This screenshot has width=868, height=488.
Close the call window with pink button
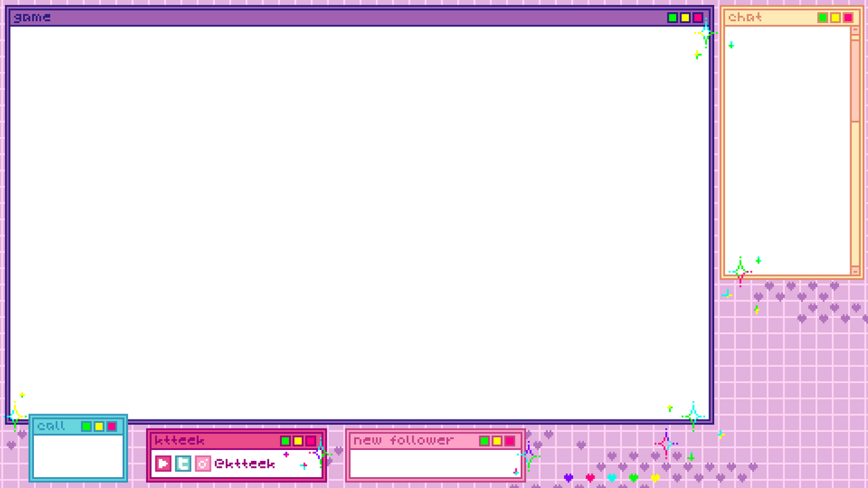[112, 426]
